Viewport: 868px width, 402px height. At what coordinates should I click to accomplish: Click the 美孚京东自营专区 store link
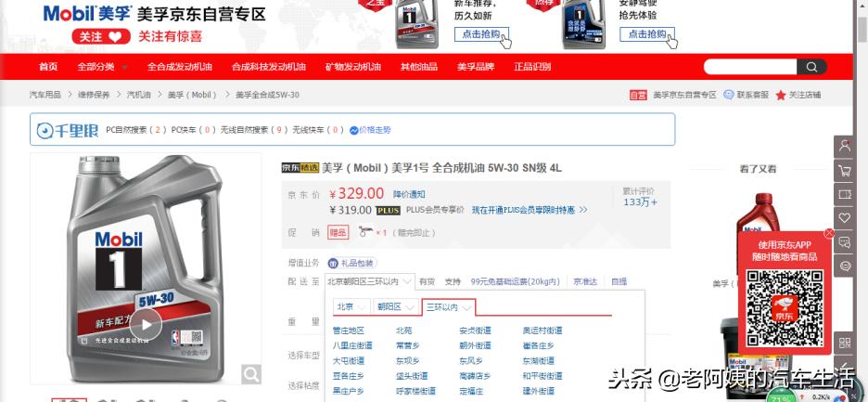click(x=684, y=95)
